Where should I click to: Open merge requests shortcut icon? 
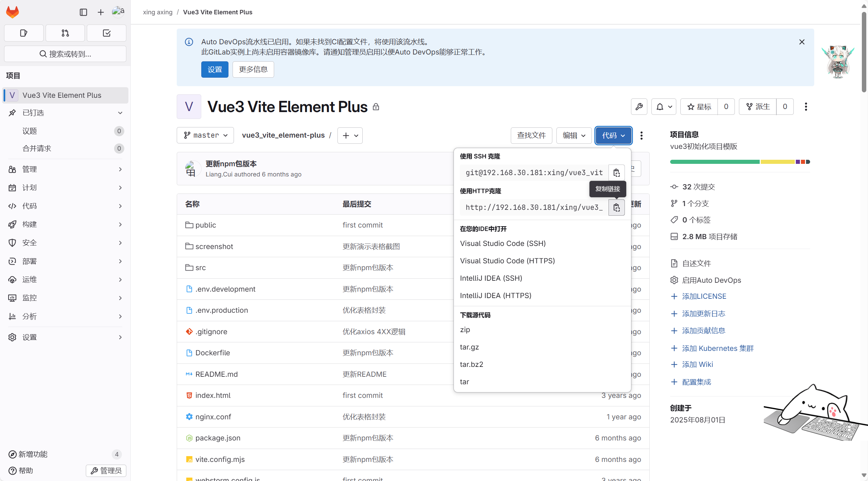65,33
